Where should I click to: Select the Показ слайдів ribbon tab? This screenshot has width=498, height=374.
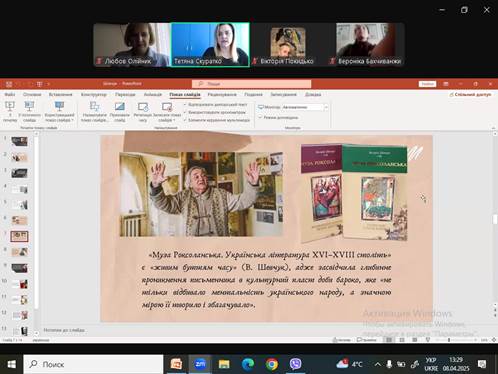point(185,94)
